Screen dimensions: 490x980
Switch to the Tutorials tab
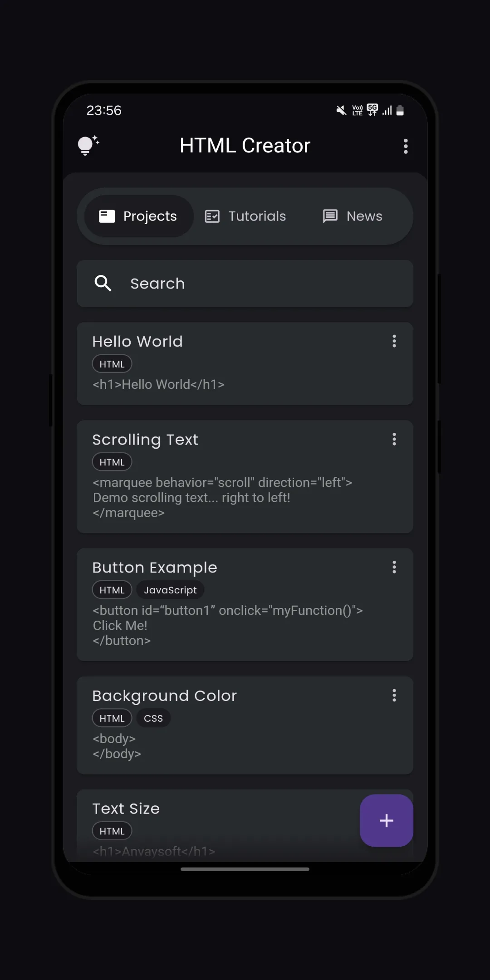pos(245,216)
